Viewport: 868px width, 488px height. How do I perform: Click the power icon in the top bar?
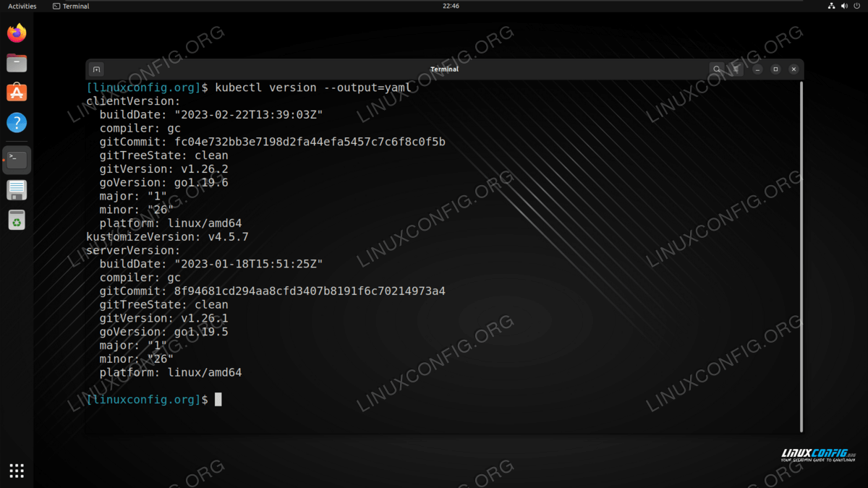coord(856,6)
